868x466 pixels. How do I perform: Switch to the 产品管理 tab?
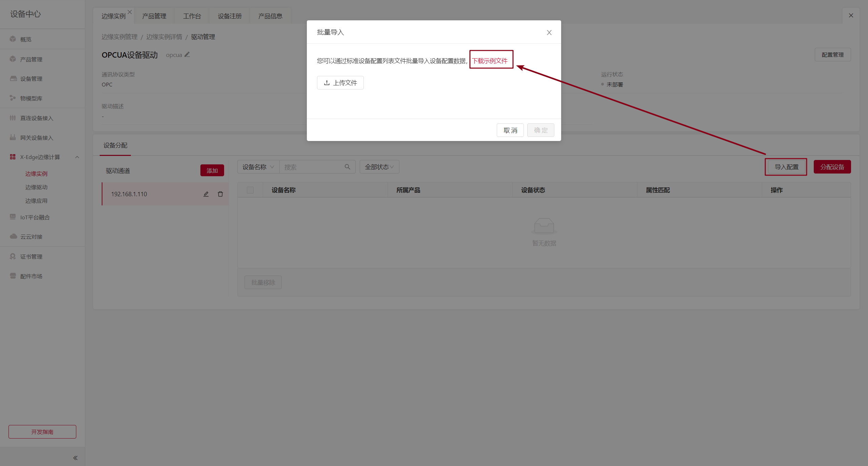pyautogui.click(x=154, y=16)
